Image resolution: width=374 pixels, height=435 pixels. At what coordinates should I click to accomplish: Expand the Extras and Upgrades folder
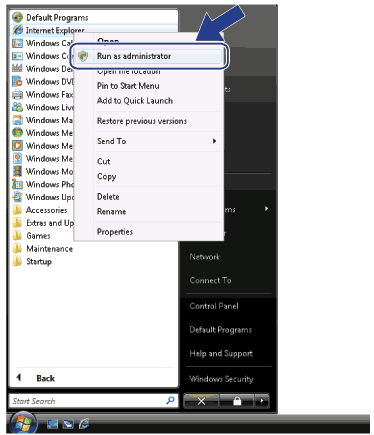[43, 223]
